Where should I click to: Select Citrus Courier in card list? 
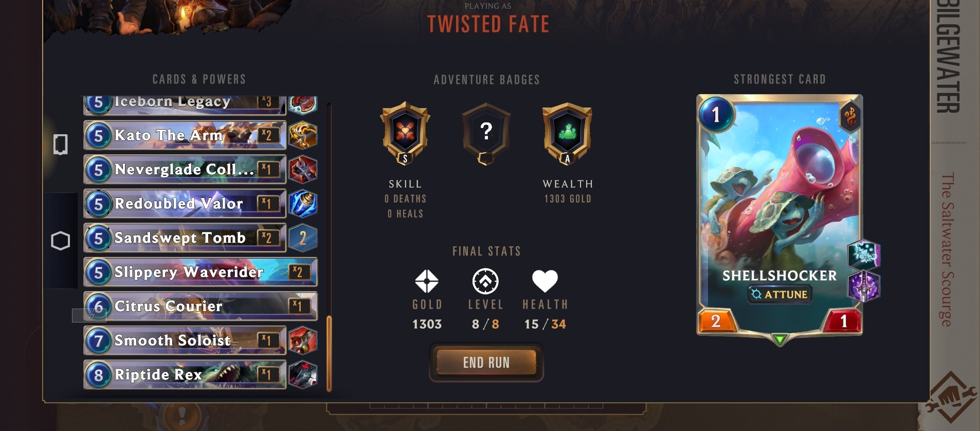pyautogui.click(x=201, y=306)
